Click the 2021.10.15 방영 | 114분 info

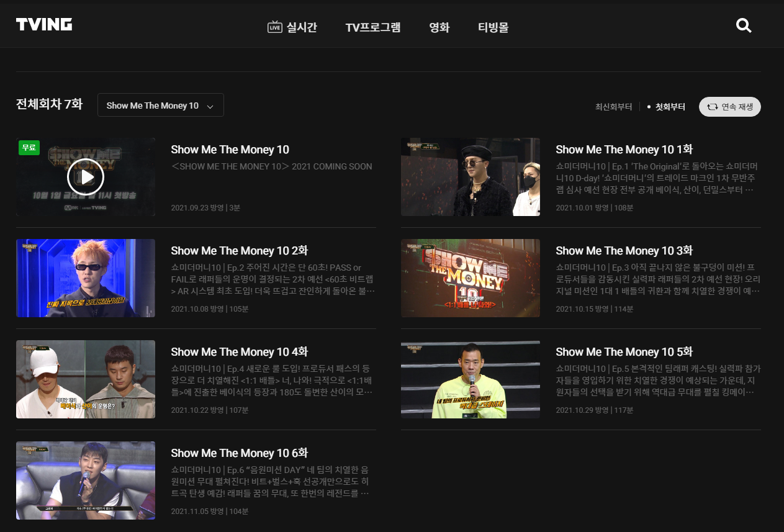point(595,309)
